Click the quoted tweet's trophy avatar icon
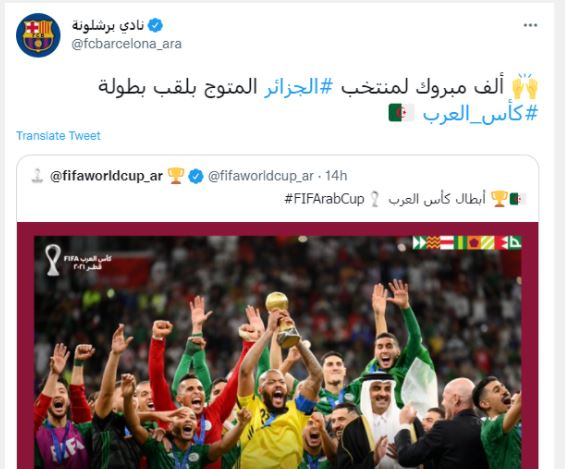The image size is (565, 469). point(37,176)
